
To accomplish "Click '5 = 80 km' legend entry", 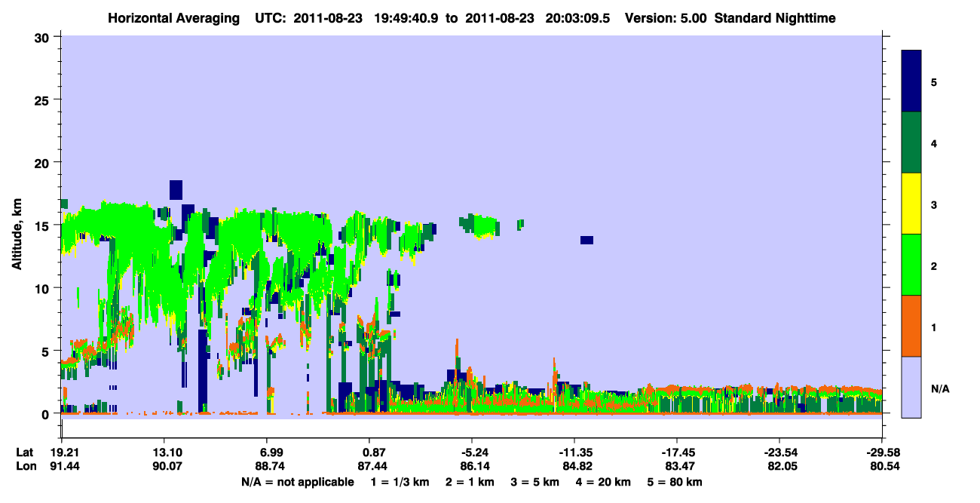I will [x=674, y=482].
